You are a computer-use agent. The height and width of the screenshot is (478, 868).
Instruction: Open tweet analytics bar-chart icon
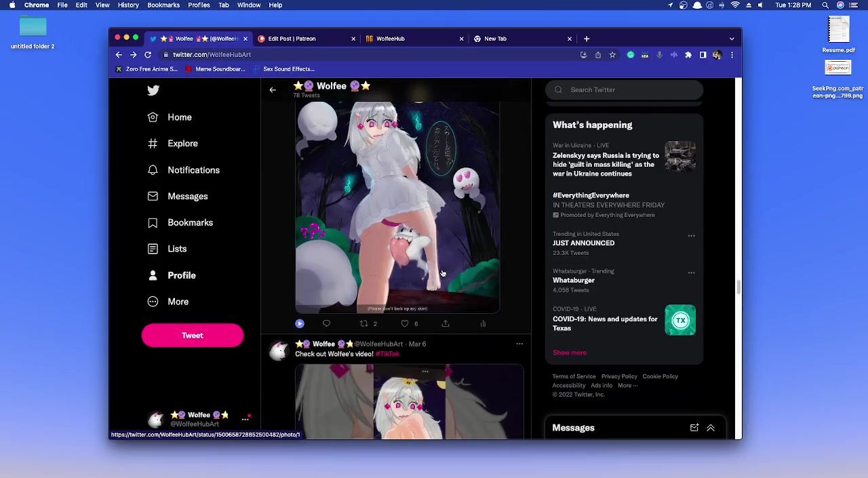click(483, 323)
